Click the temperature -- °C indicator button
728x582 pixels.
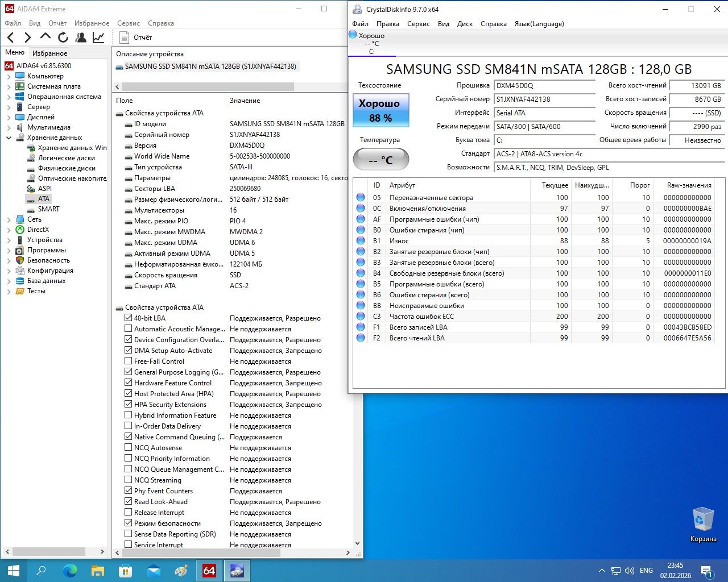380,160
